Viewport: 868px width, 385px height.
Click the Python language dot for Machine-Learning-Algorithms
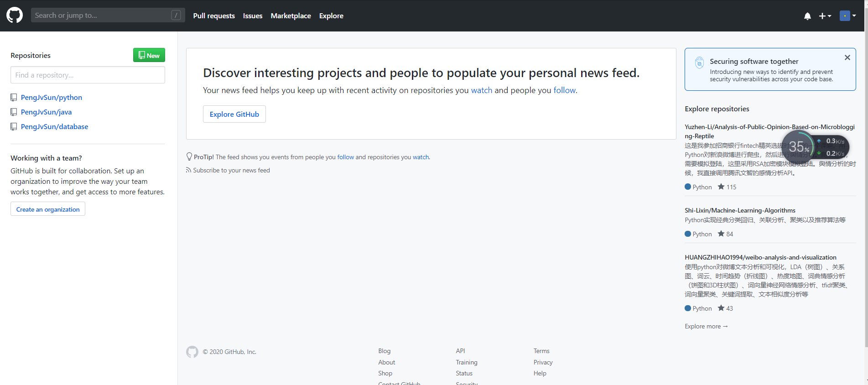tap(688, 234)
